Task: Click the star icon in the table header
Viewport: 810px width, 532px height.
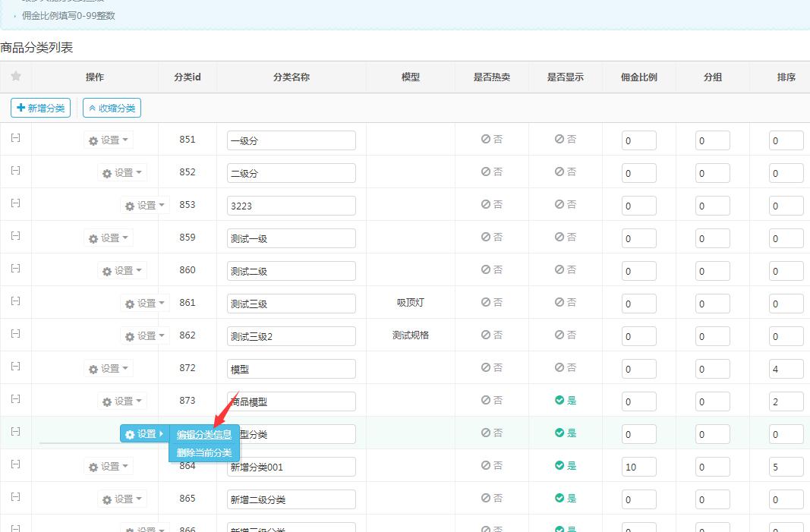Action: coord(15,77)
